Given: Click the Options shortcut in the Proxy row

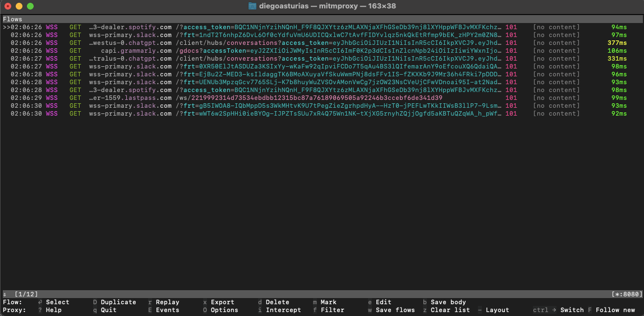Looking at the screenshot, I should tap(224, 310).
